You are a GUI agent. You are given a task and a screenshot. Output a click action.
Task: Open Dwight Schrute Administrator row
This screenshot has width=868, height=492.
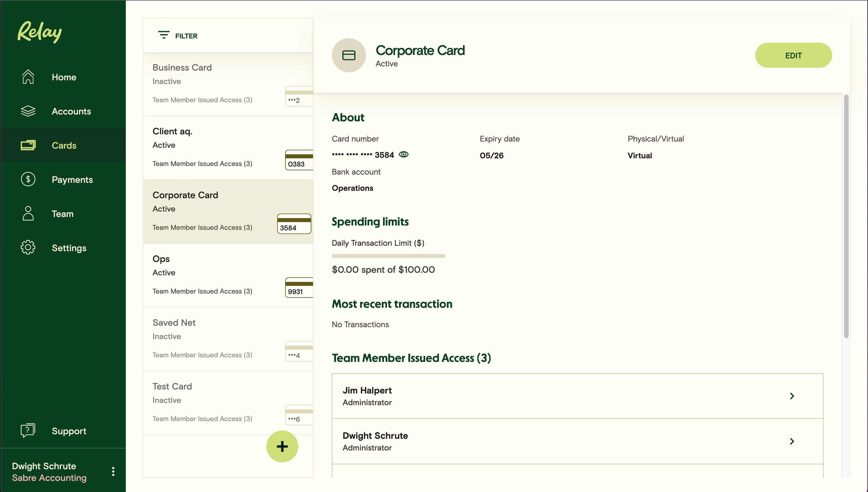click(577, 441)
